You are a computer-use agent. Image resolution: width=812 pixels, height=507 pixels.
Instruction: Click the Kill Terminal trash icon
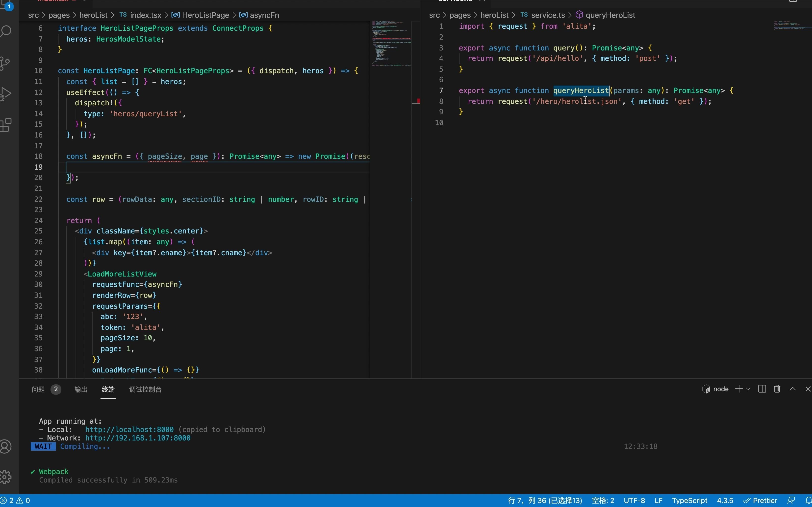click(777, 389)
